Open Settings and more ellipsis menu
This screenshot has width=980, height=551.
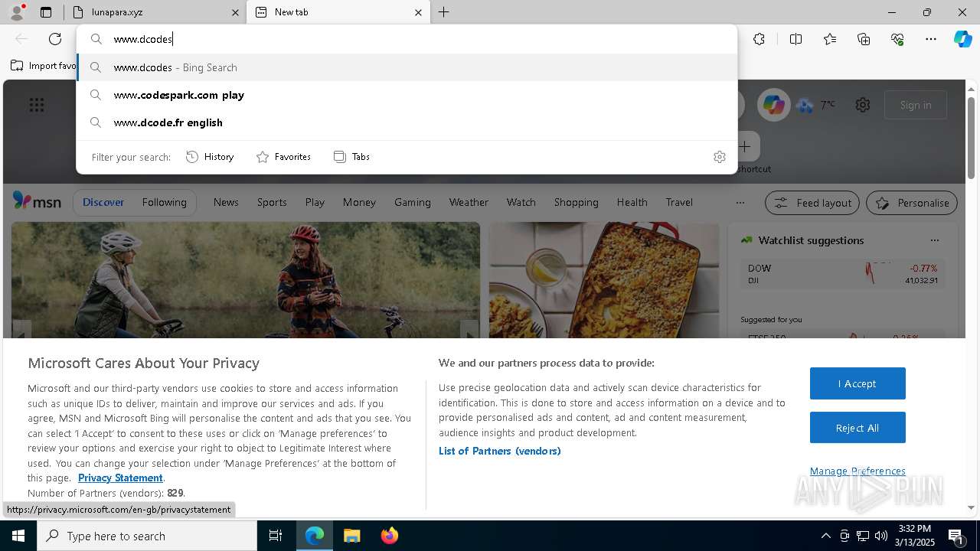point(931,39)
